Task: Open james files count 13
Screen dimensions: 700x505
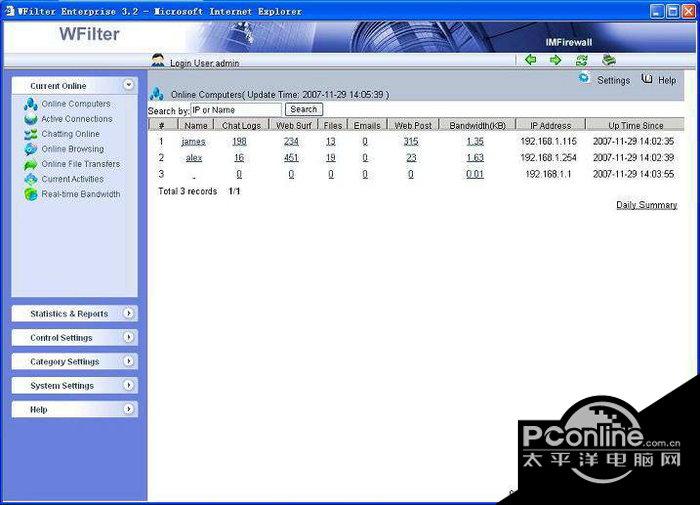Action: point(330,142)
